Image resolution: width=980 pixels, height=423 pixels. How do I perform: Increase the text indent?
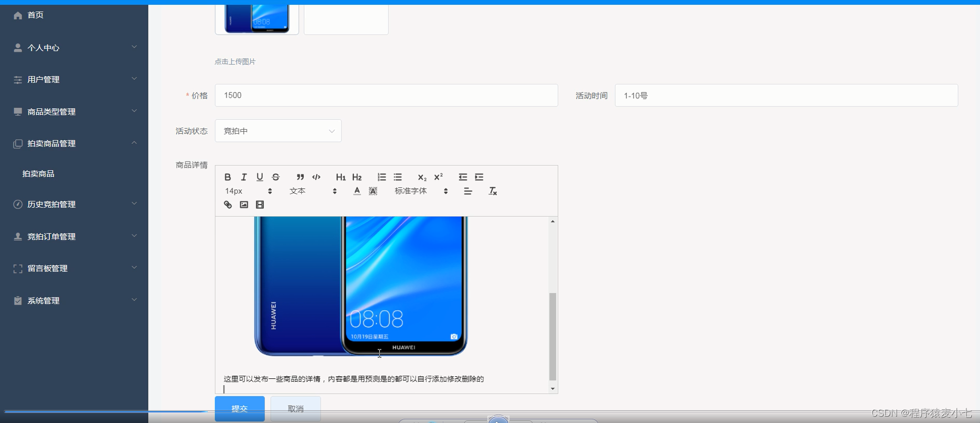(x=479, y=177)
